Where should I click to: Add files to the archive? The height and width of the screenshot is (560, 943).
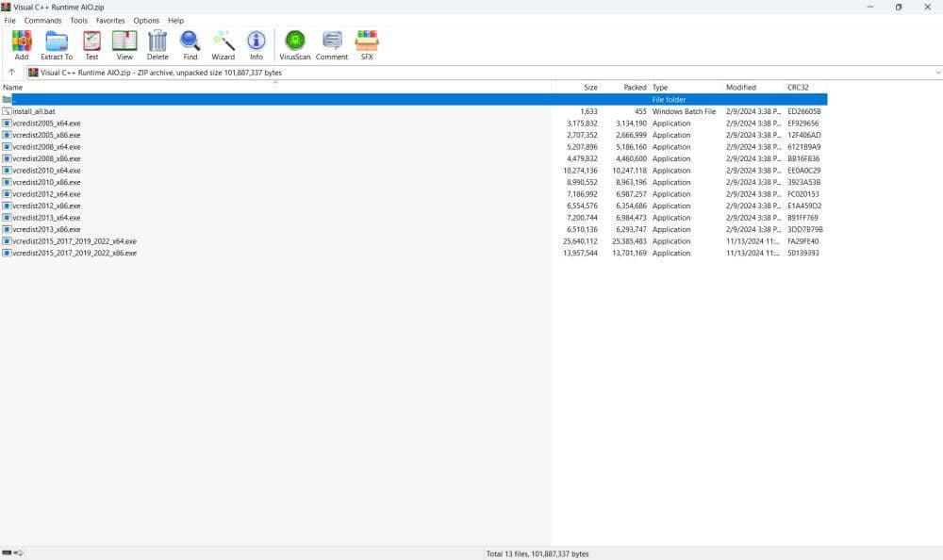pos(21,42)
